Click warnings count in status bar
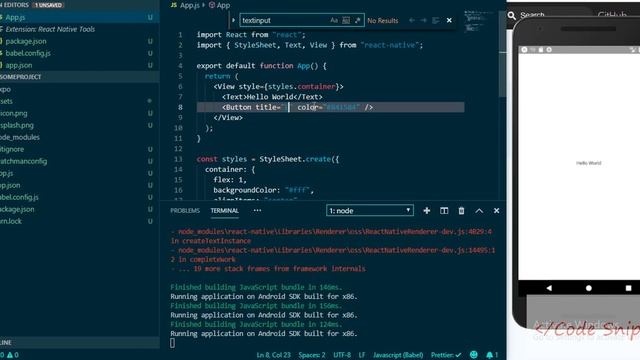 13,355
